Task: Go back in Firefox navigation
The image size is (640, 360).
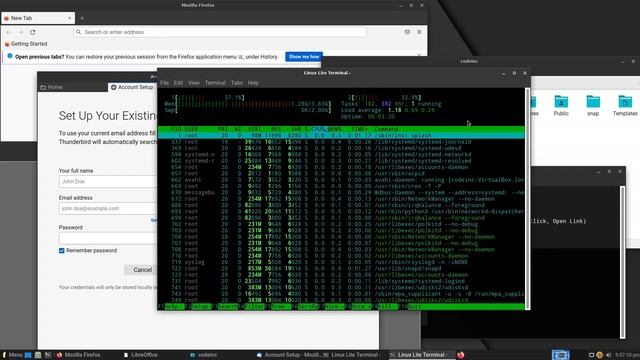Action: [x=9, y=32]
